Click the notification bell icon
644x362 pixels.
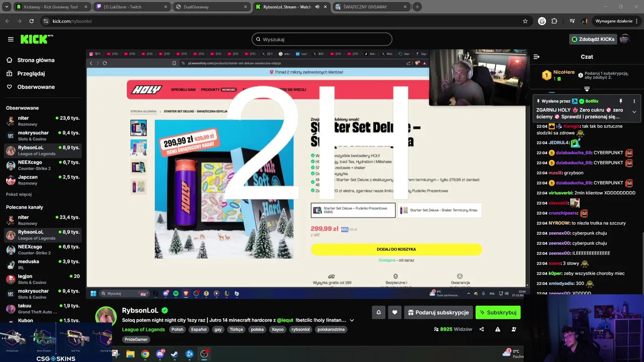coord(379,312)
